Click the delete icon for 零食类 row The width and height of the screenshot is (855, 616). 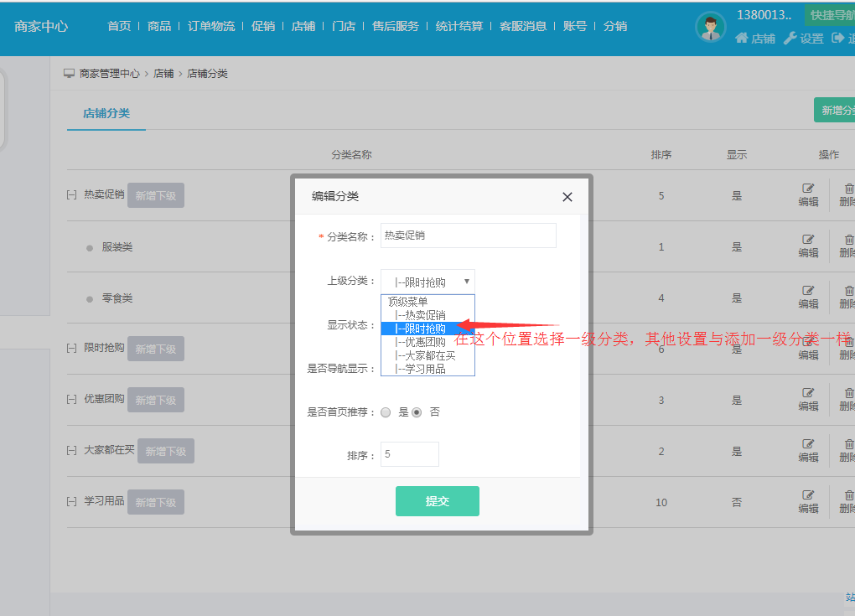[848, 292]
